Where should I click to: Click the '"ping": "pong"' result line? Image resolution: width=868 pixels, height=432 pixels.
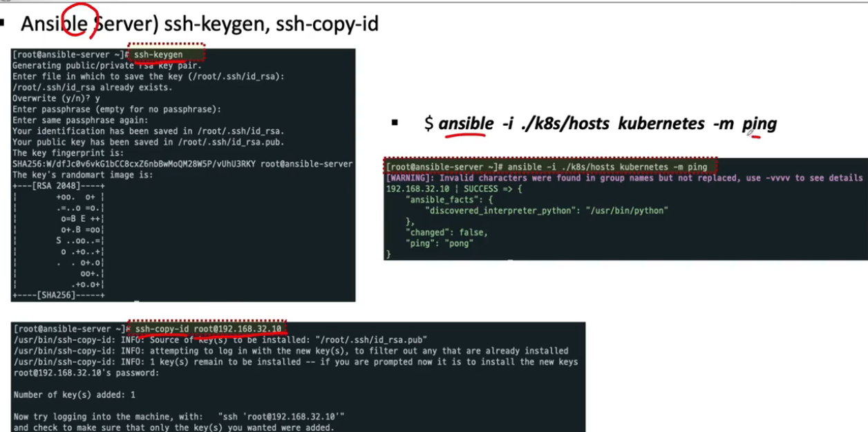pos(440,243)
